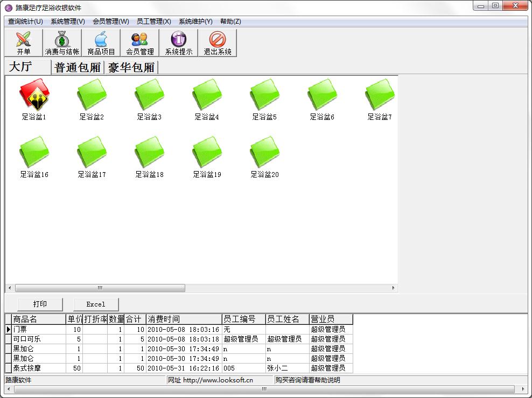This screenshot has width=532, height=398.
Task: Click the 消费时间 column header
Action: point(184,319)
